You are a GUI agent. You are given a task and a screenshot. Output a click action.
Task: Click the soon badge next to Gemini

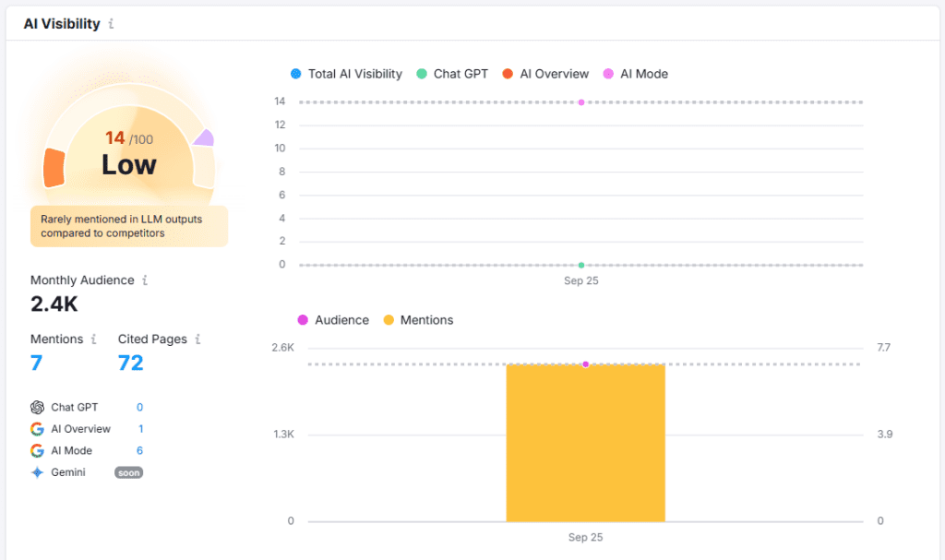(127, 472)
